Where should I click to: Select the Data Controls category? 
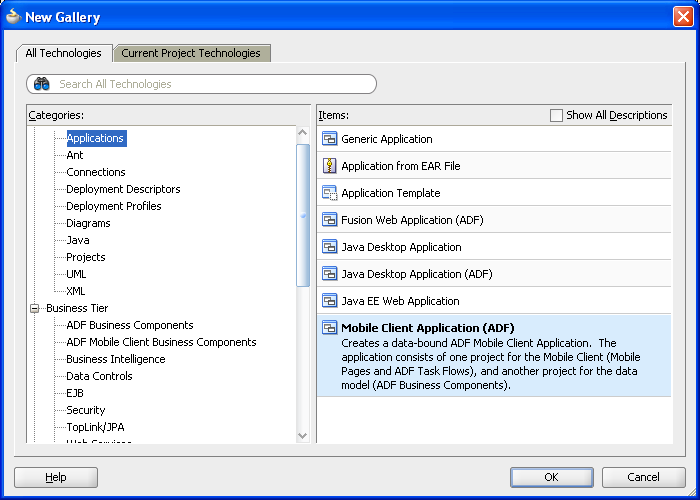[99, 376]
